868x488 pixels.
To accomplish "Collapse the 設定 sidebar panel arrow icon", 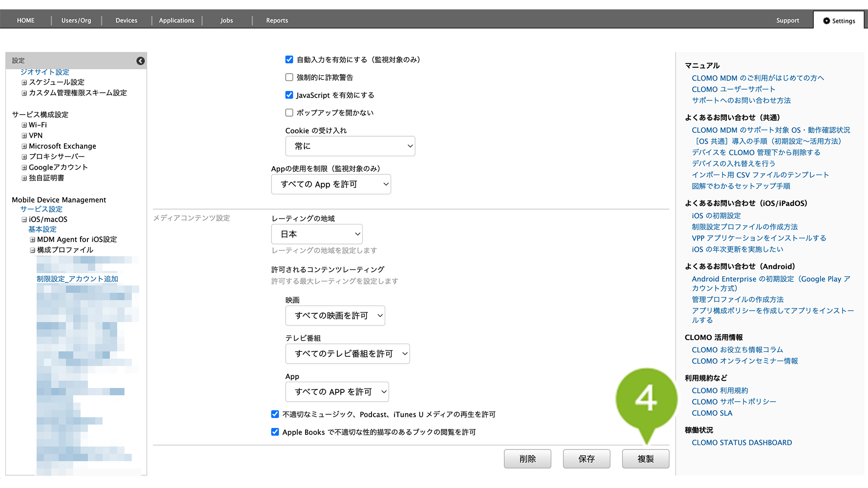I will (x=141, y=61).
